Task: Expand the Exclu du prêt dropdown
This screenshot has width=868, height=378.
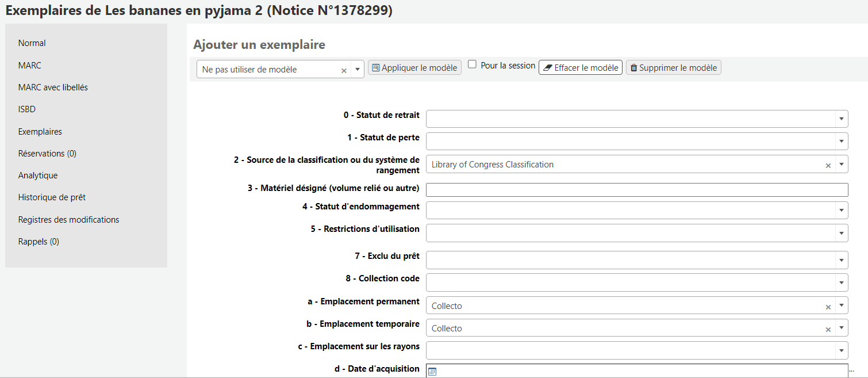Action: [841, 260]
